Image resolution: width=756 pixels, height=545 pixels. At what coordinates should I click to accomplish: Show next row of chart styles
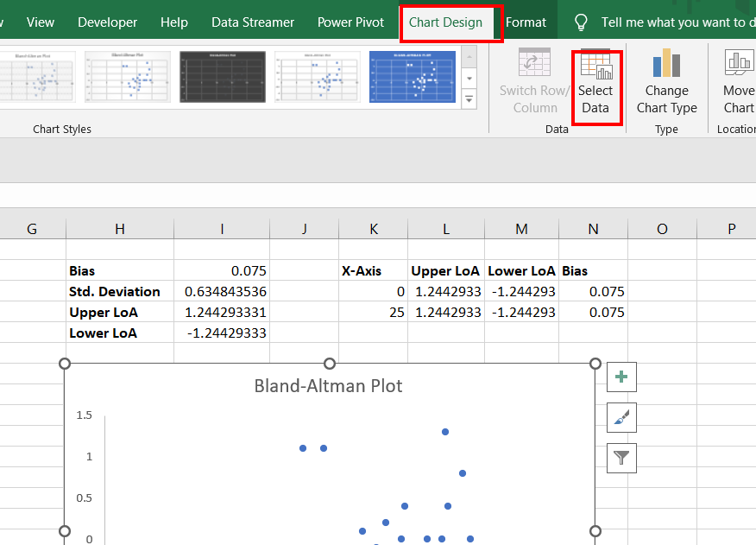pos(469,79)
